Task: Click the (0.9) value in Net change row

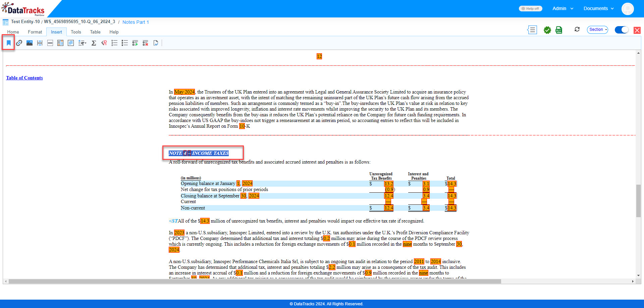Action: 390,190
